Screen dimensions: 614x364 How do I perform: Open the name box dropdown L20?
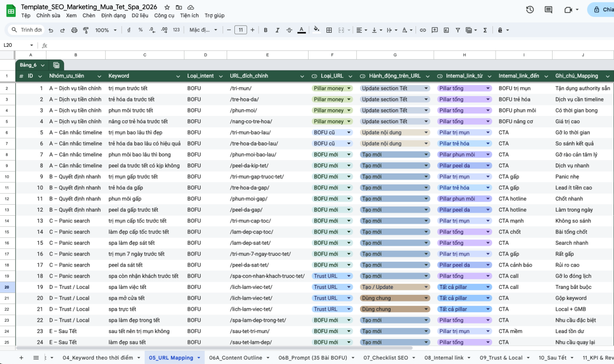tap(31, 45)
